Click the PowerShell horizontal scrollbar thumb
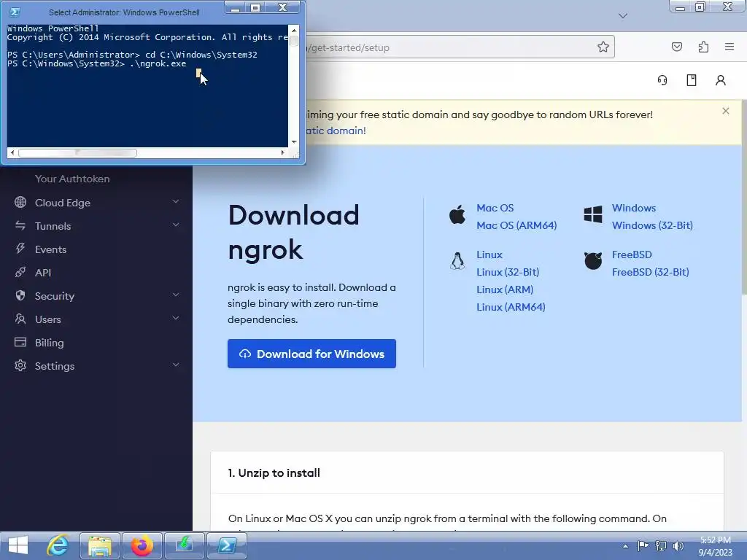Screen dimensions: 747x560 (77, 153)
